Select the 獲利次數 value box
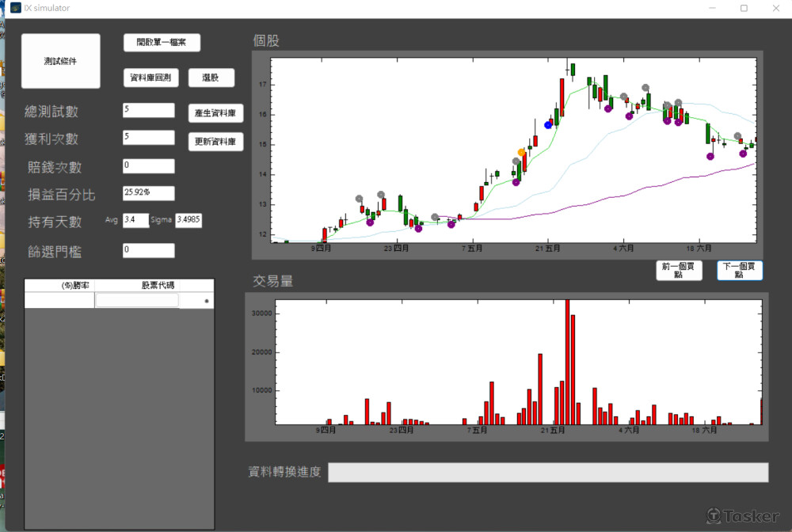 point(148,138)
